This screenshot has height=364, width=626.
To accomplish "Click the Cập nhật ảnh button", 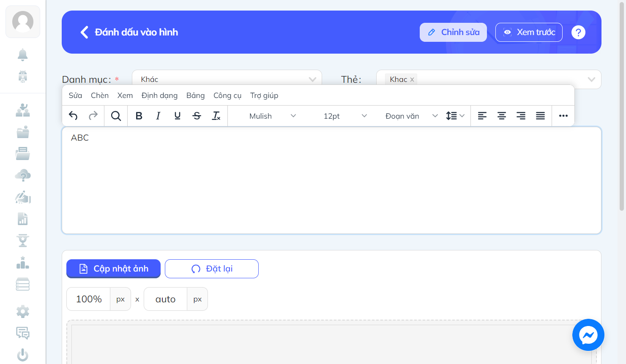I will pyautogui.click(x=113, y=269).
